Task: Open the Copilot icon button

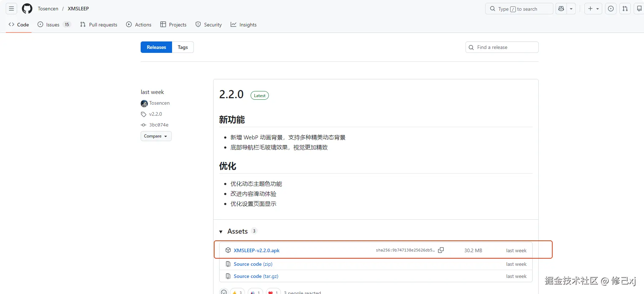Action: 561,9
